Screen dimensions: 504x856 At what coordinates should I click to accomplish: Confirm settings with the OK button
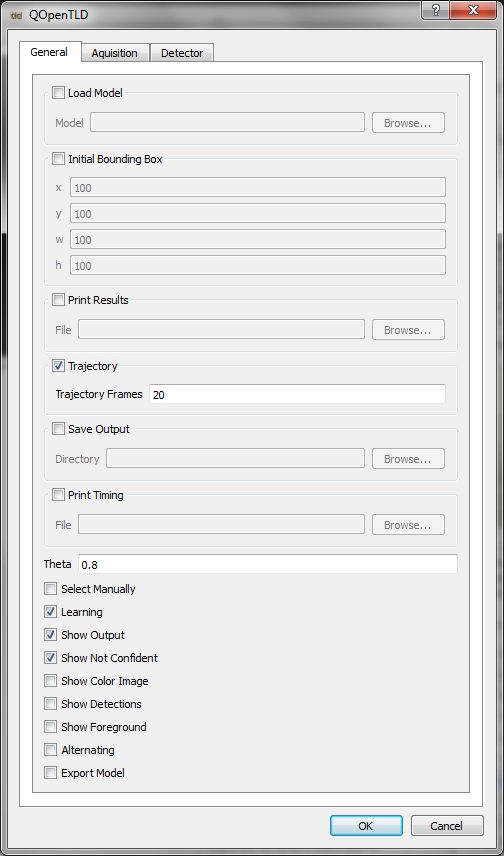click(x=366, y=825)
